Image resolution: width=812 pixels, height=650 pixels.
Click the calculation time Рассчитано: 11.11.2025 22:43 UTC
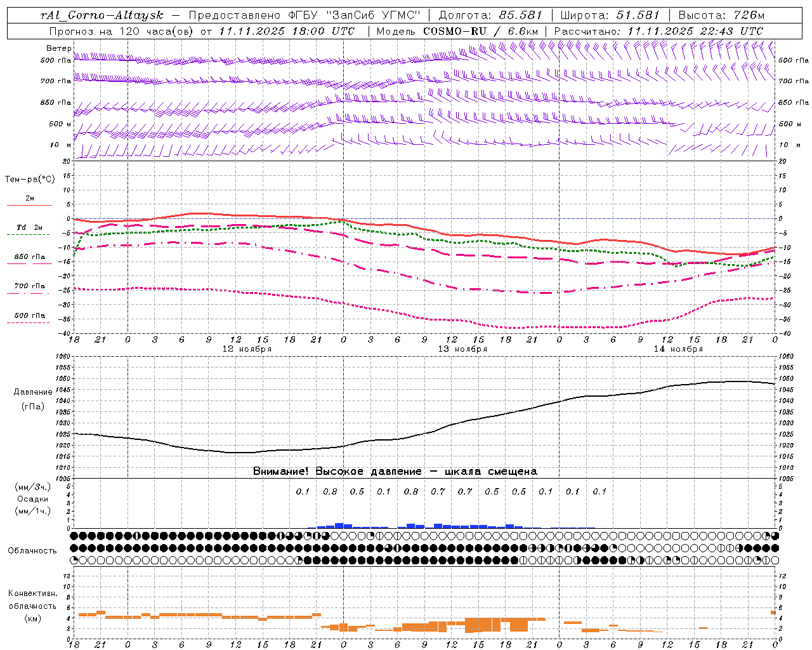click(x=658, y=30)
